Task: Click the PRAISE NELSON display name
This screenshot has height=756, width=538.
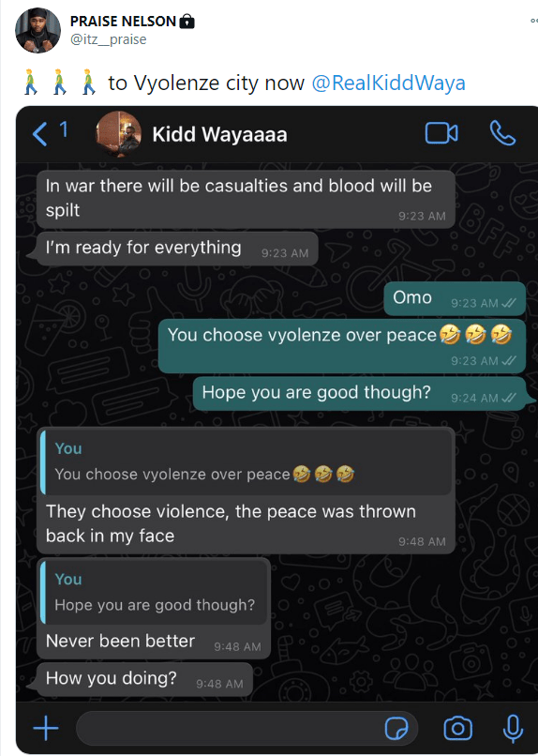Action: point(124,22)
